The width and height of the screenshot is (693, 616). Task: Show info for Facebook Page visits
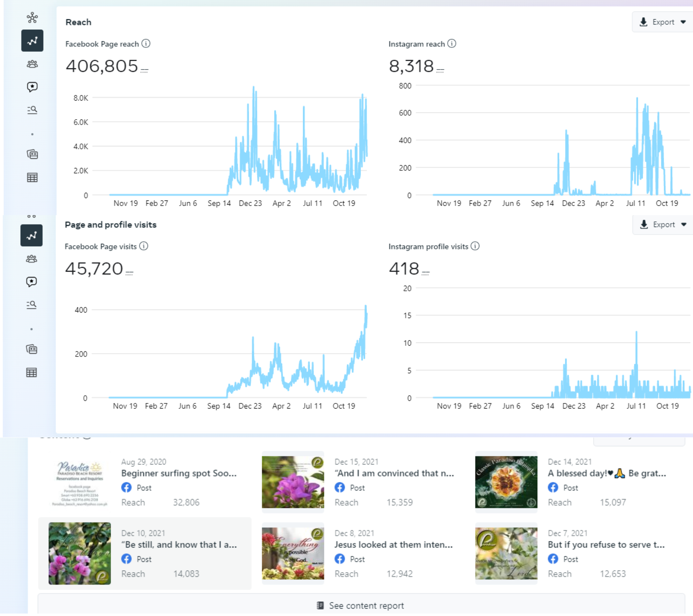click(x=143, y=246)
